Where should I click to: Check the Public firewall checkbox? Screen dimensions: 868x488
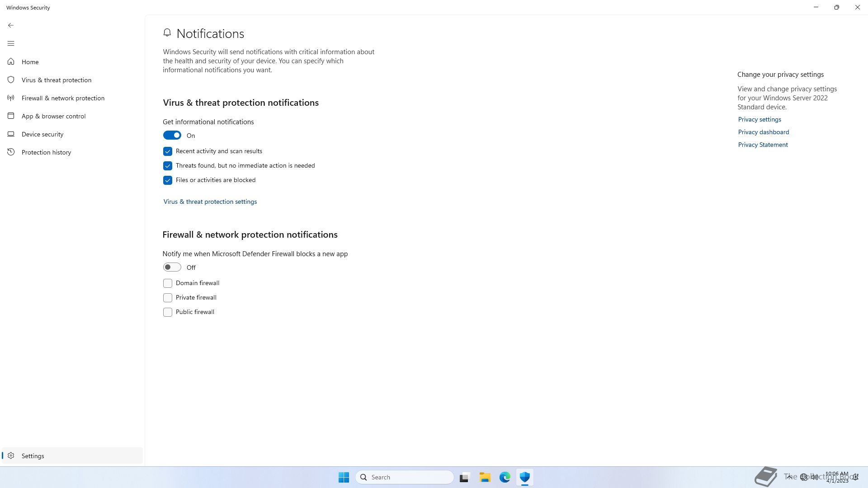click(168, 312)
